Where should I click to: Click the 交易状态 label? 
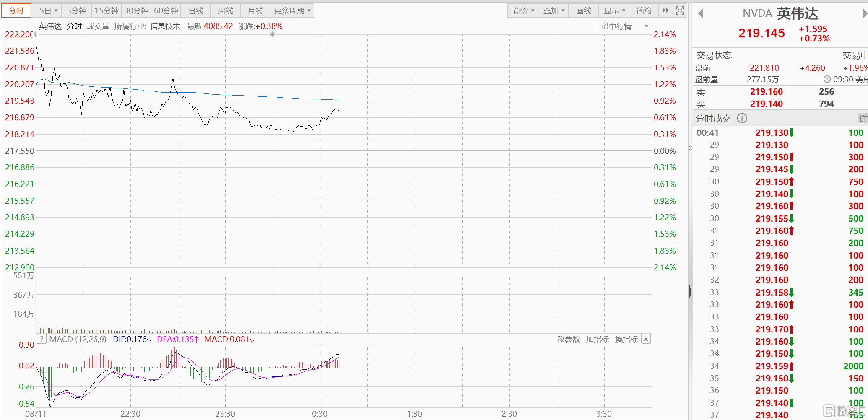coord(714,55)
